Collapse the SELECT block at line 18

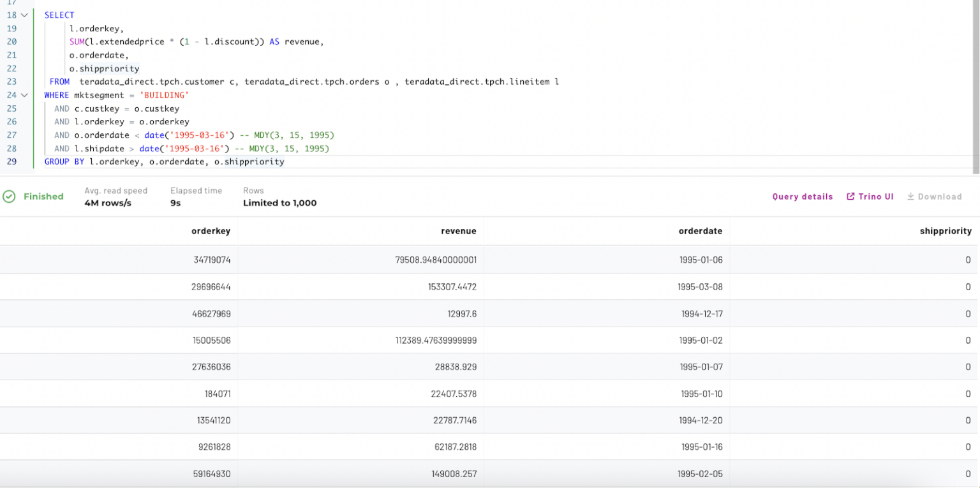pyautogui.click(x=24, y=15)
